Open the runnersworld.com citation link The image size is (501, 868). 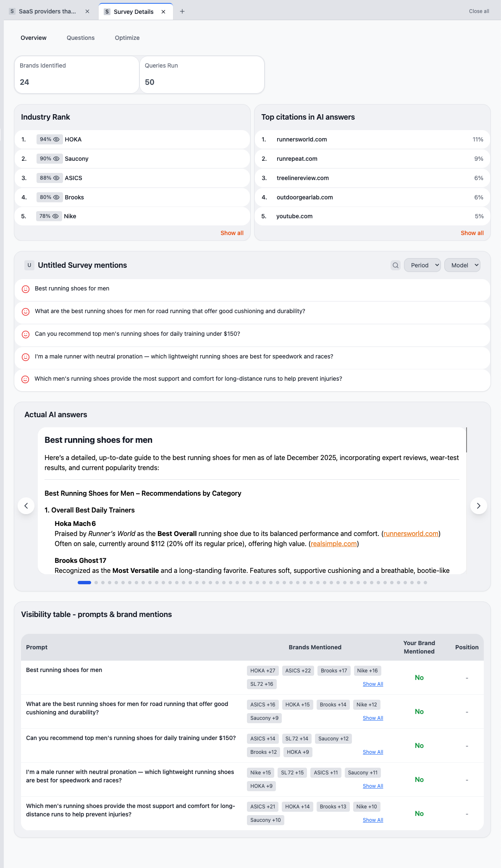410,533
